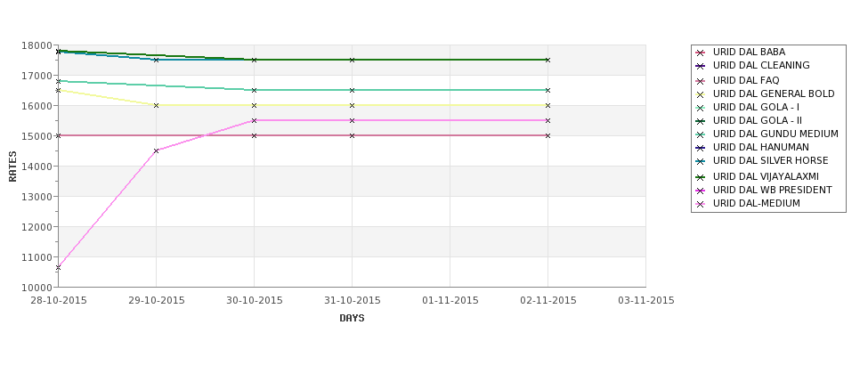The image size is (868, 382).
Task: Click the DAYS axis title
Action: point(352,319)
